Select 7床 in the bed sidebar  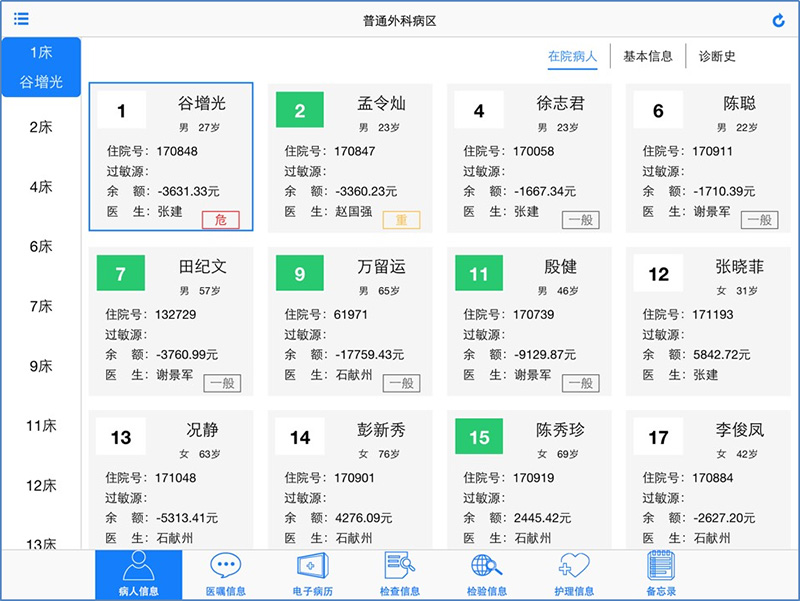pos(41,306)
